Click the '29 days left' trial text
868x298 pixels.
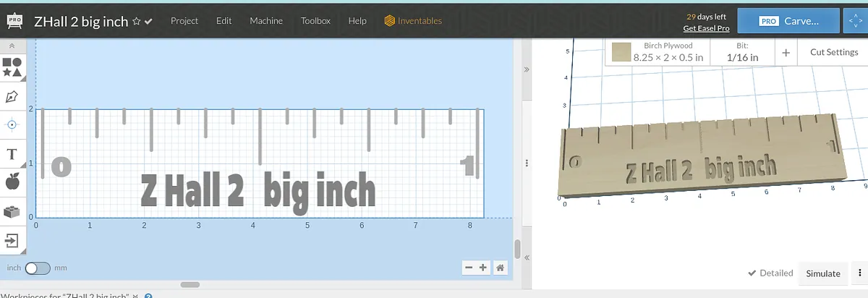pyautogui.click(x=706, y=16)
